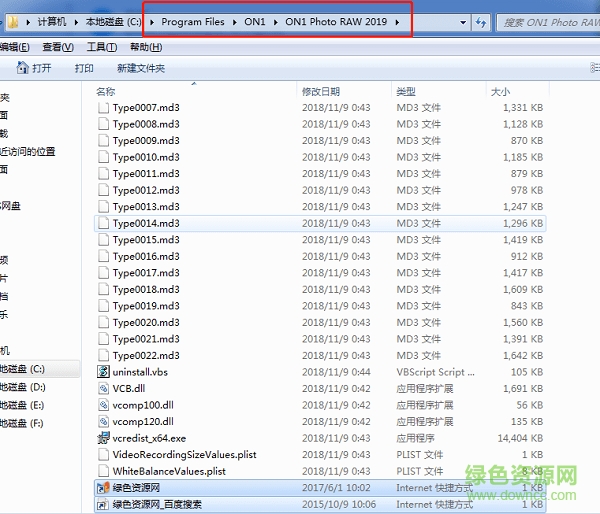Click the Type0010.md3 file icon

click(103, 157)
